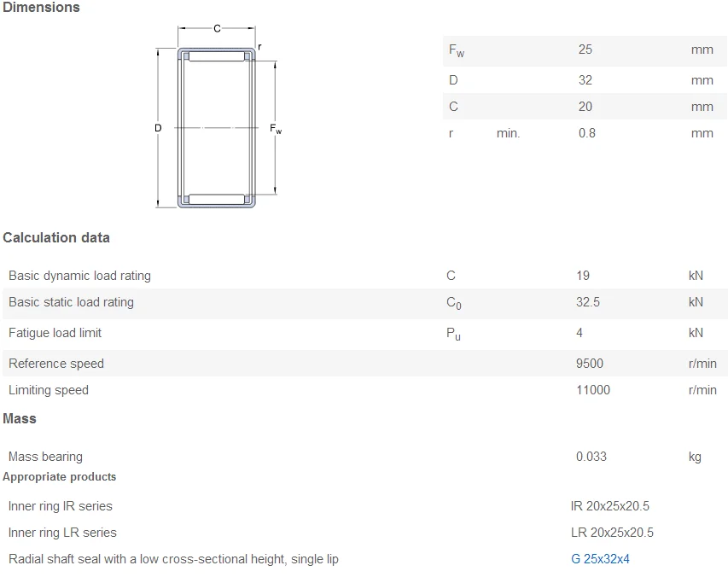This screenshot has height=577, width=728.
Task: Click the Appropriate products heading
Action: [60, 476]
